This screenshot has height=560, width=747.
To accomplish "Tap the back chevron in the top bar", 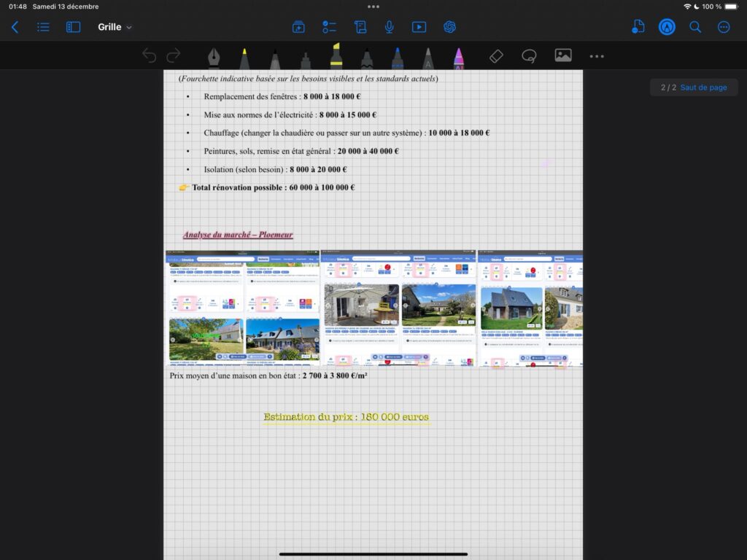I will [15, 27].
